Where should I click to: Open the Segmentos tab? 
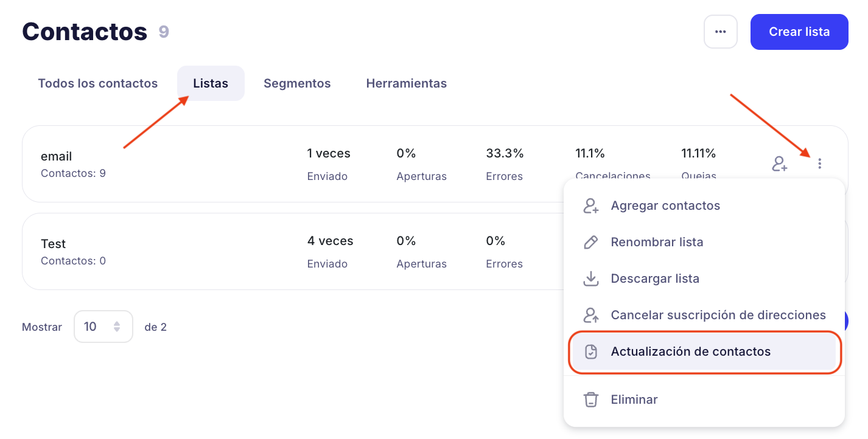coord(297,83)
